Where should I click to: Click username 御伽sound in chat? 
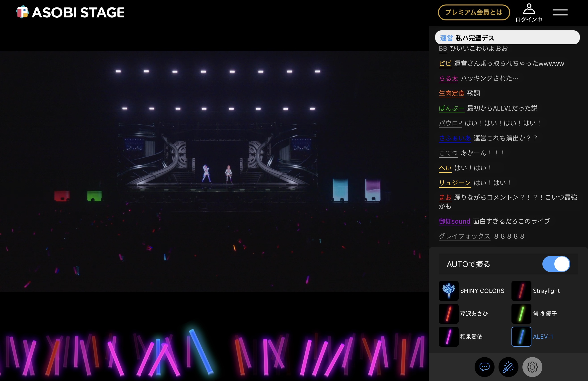click(x=454, y=221)
